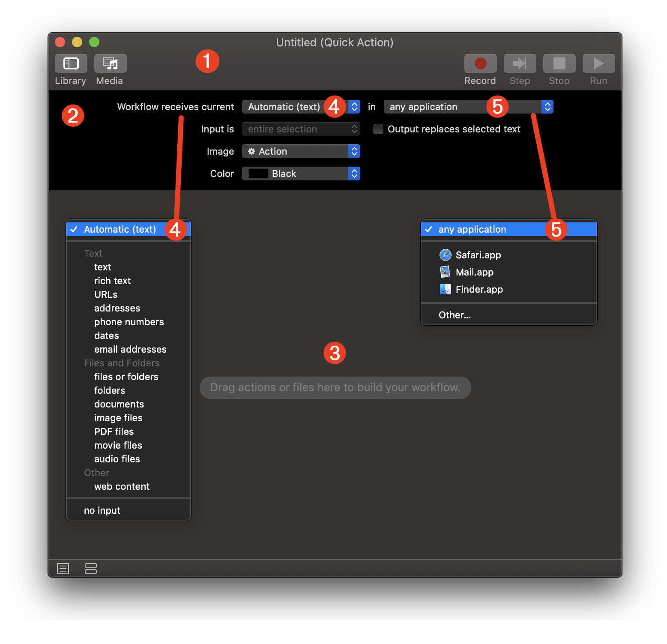
Task: Click the Run button
Action: pos(598,63)
